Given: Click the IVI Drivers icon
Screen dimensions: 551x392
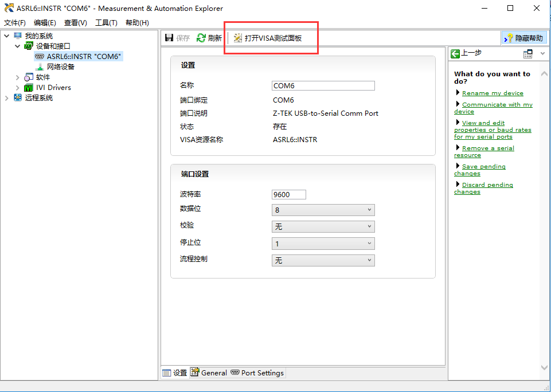Looking at the screenshot, I should click(x=29, y=88).
